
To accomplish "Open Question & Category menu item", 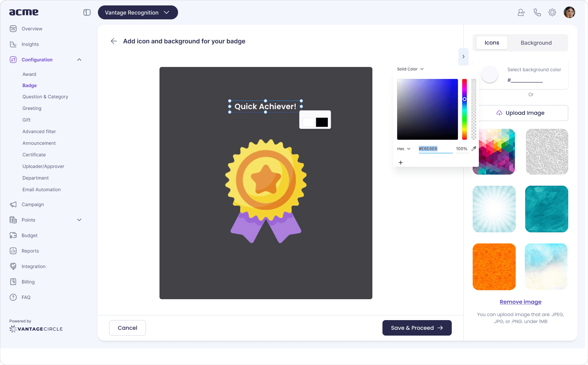I will click(x=45, y=97).
